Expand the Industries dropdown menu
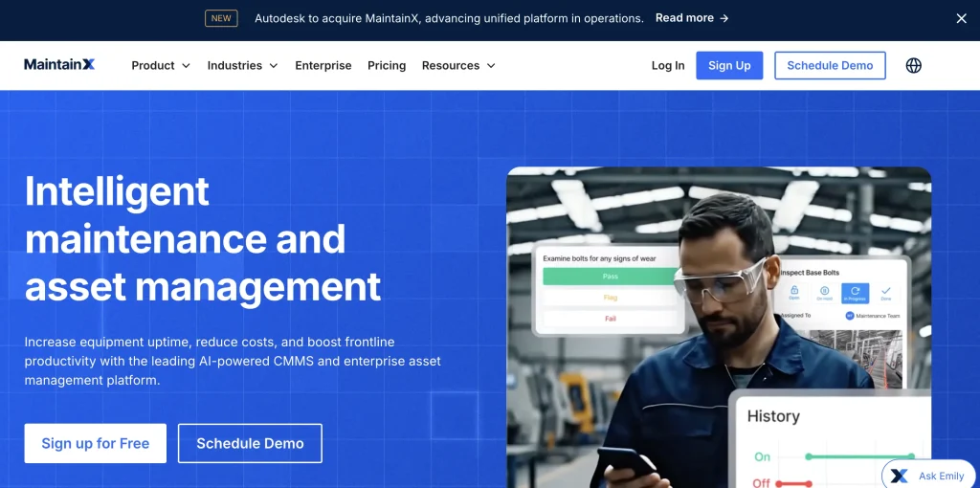Viewport: 980px width, 488px height. coord(242,66)
